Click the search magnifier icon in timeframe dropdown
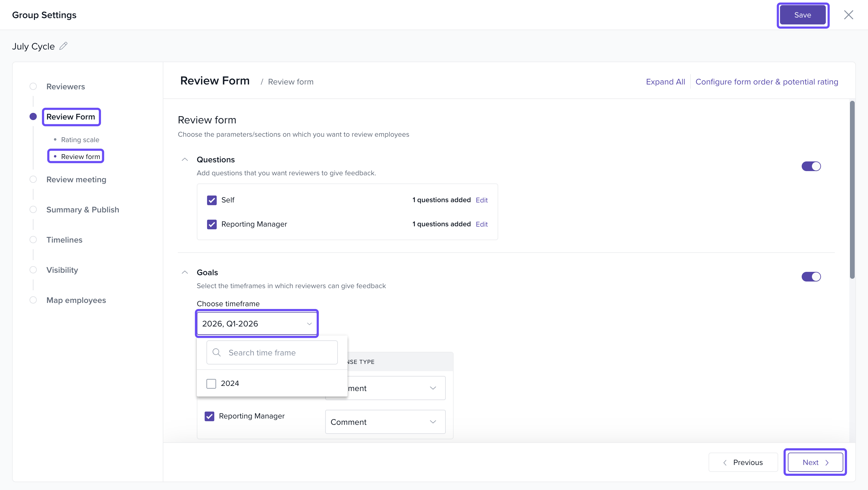Image resolution: width=868 pixels, height=490 pixels. coord(217,352)
